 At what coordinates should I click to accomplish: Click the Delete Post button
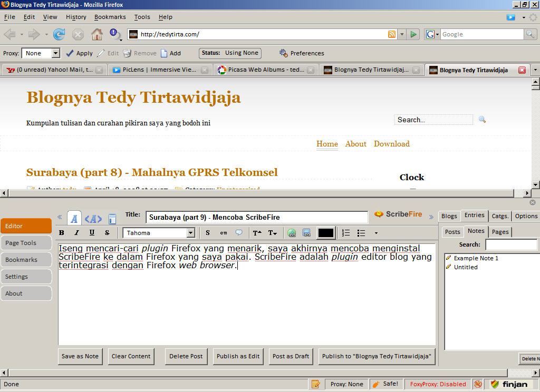click(186, 357)
